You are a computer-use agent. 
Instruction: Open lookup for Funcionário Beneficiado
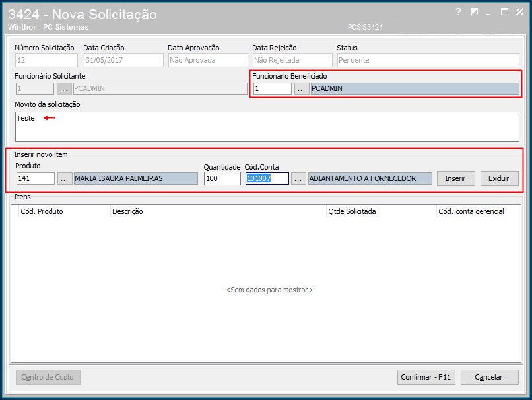pos(301,89)
